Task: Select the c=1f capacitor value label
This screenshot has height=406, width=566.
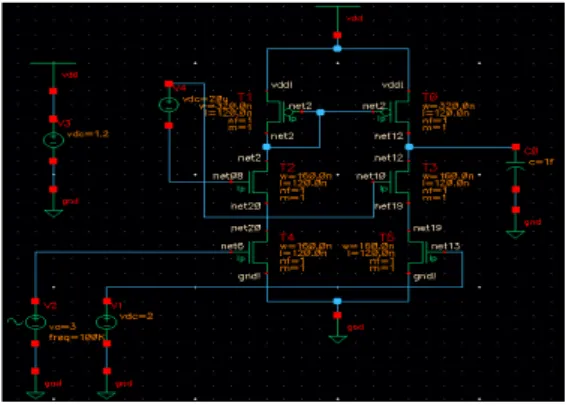Action: click(541, 162)
